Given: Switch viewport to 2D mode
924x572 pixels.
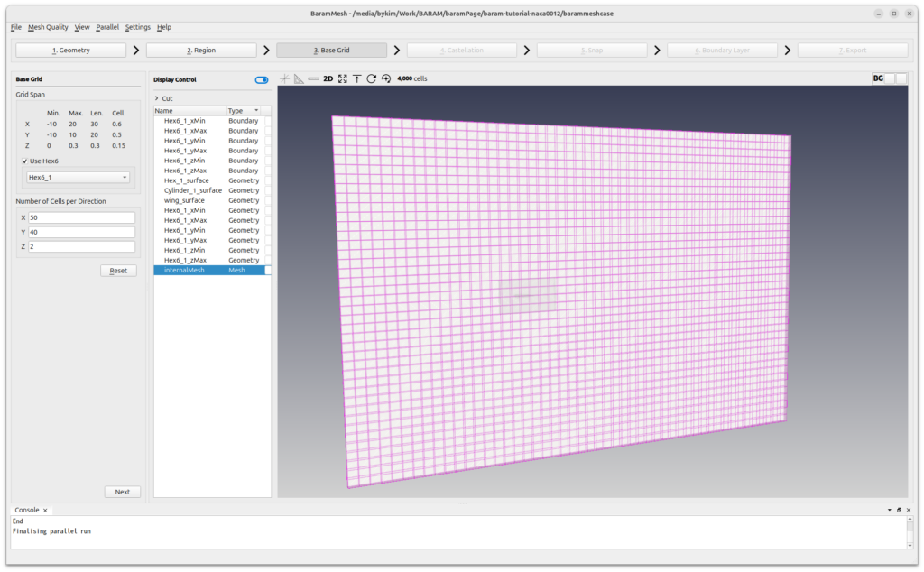Looking at the screenshot, I should [x=328, y=78].
